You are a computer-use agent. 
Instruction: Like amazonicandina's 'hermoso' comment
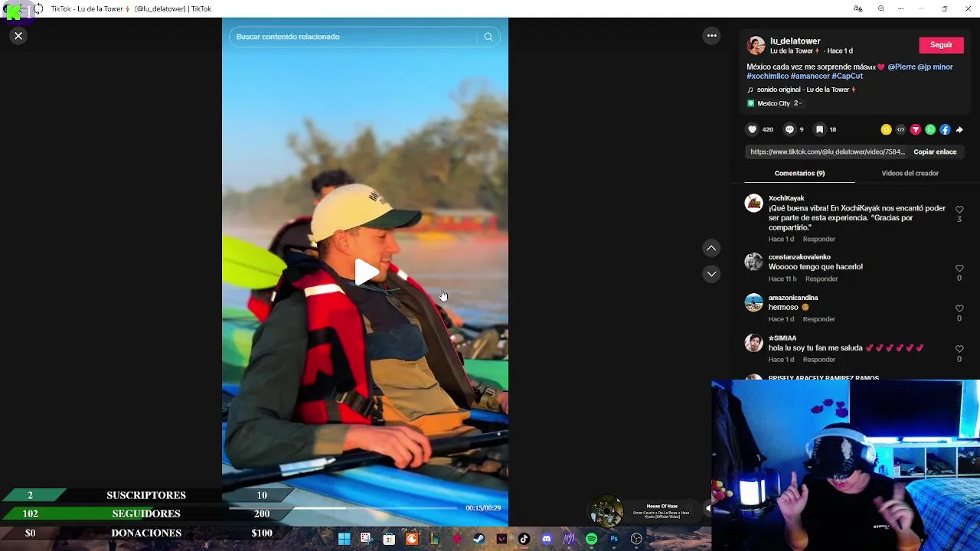959,308
